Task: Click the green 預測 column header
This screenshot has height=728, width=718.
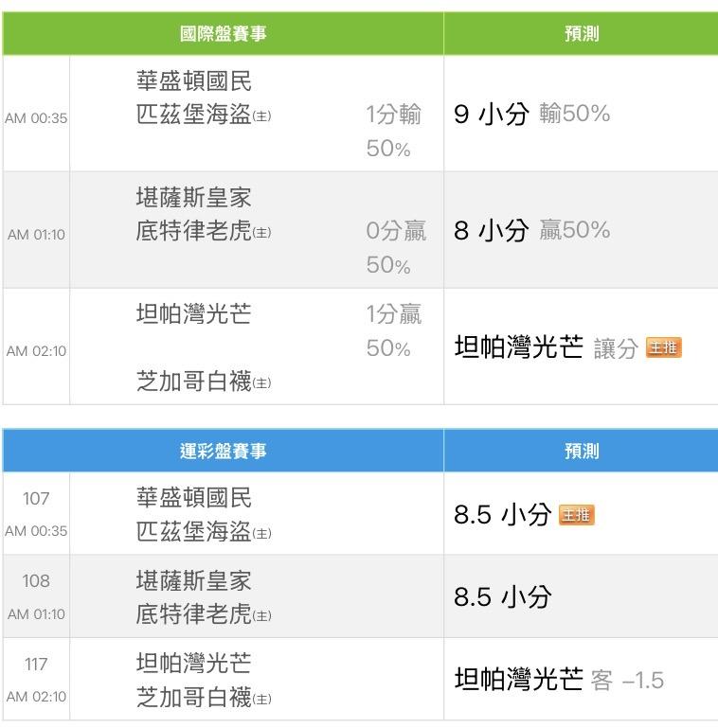Action: click(x=581, y=34)
